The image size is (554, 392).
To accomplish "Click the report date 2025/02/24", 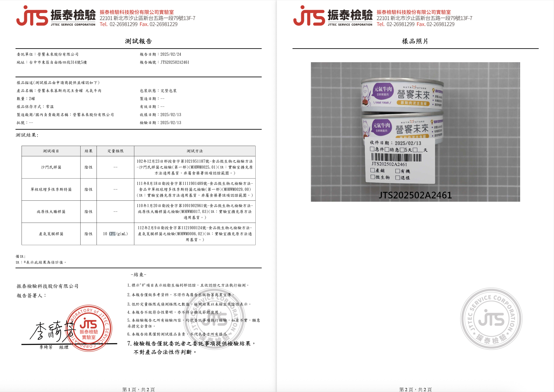I will [x=160, y=54].
